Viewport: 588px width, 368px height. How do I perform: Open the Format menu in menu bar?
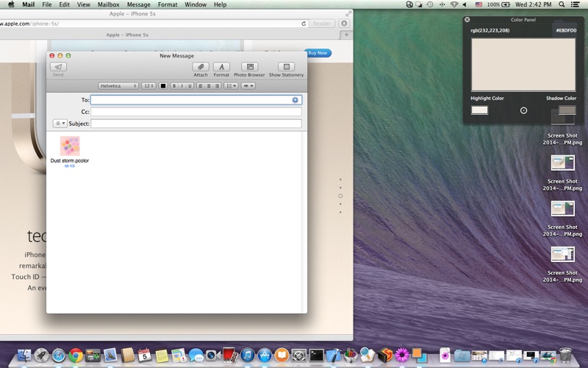168,4
